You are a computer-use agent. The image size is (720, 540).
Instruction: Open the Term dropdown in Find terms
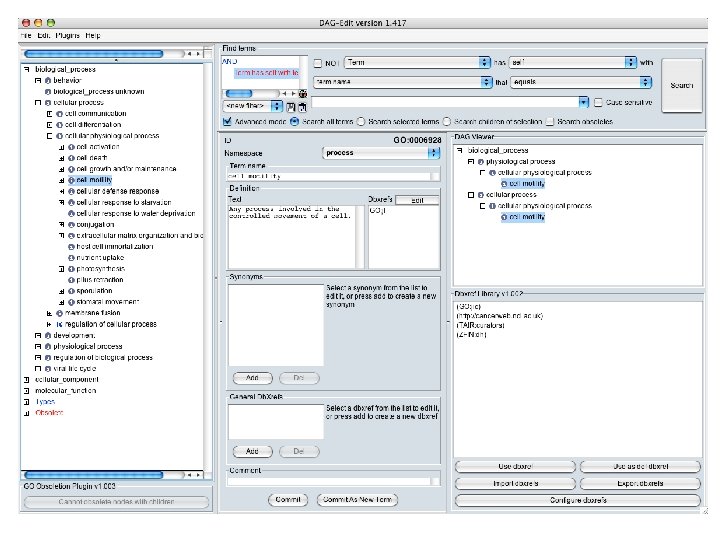point(417,62)
